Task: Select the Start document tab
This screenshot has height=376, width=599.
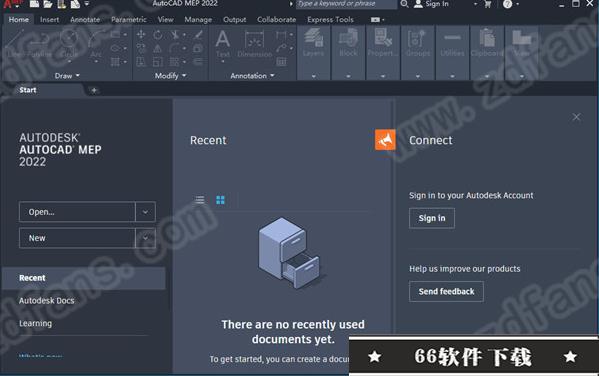Action: 28,90
